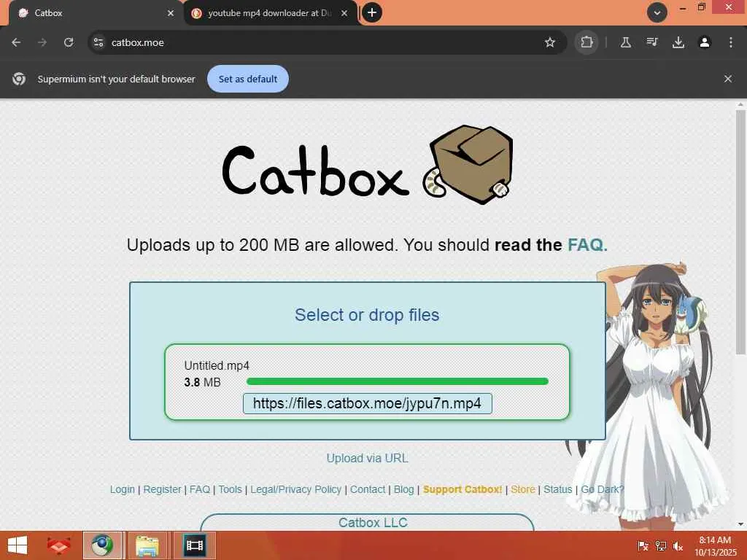This screenshot has width=747, height=560.
Task: Click the page vertical scrollbar thumb
Action: point(740,233)
